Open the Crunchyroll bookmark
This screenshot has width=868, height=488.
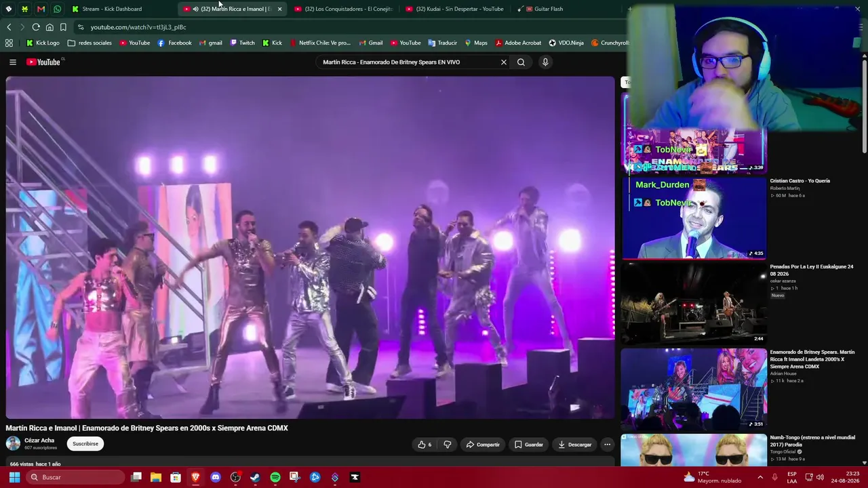coord(610,43)
